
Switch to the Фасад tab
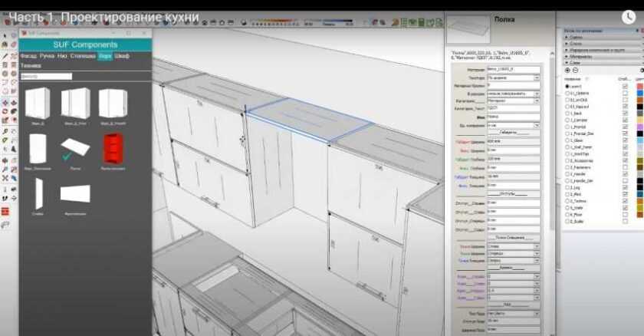click(28, 56)
